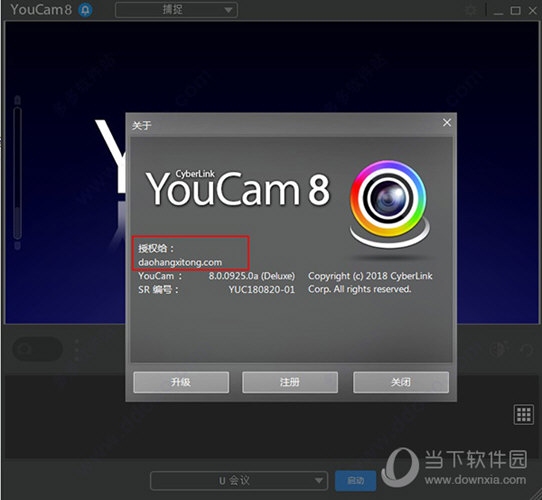Open the dimmed settings gear in title bar

point(471,10)
